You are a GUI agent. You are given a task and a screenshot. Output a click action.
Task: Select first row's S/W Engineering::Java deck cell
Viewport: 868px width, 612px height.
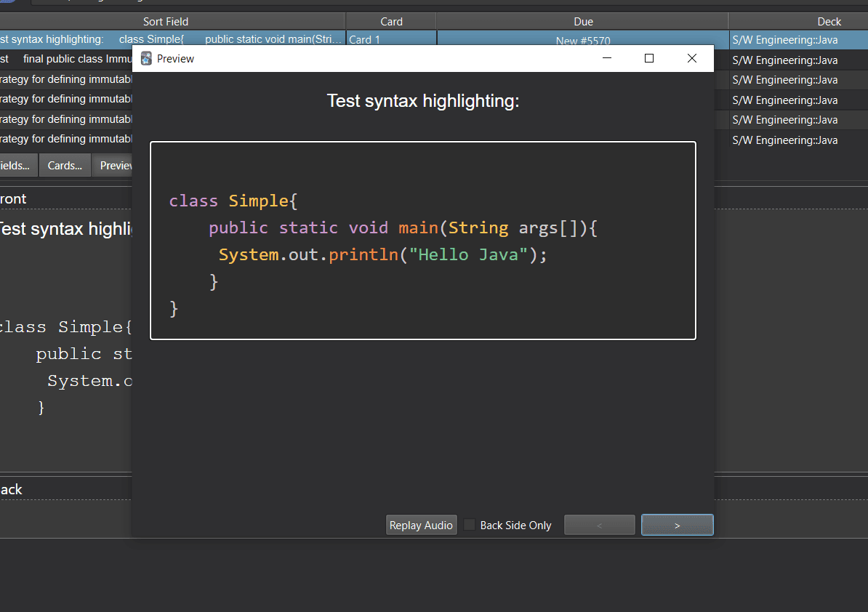tap(798, 40)
